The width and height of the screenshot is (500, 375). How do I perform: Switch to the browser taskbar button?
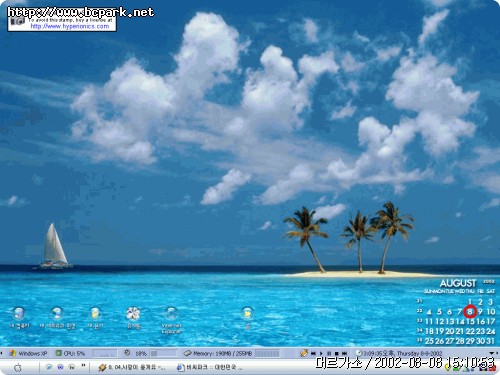(x=210, y=367)
